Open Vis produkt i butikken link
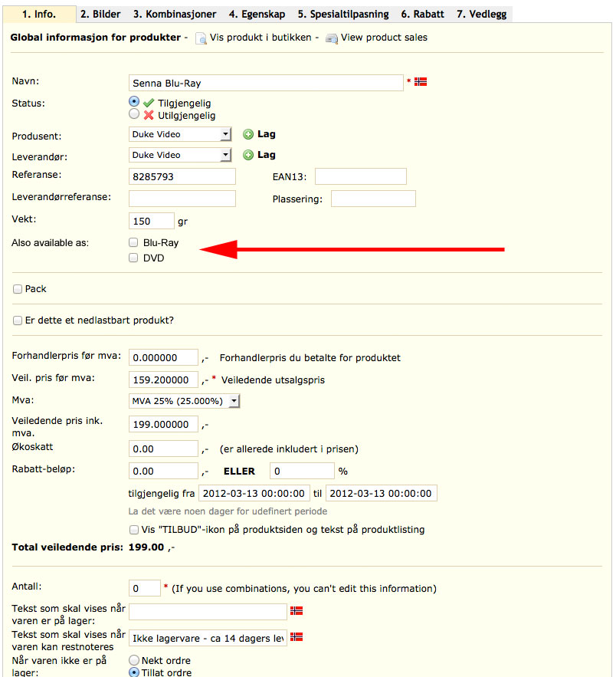This screenshot has height=677, width=616. click(x=260, y=38)
